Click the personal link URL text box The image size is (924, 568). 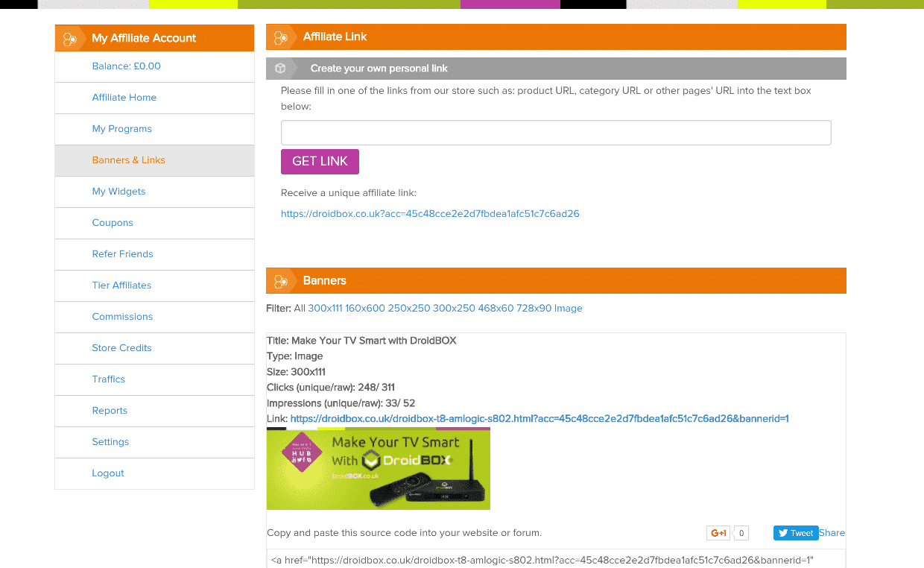click(x=556, y=133)
